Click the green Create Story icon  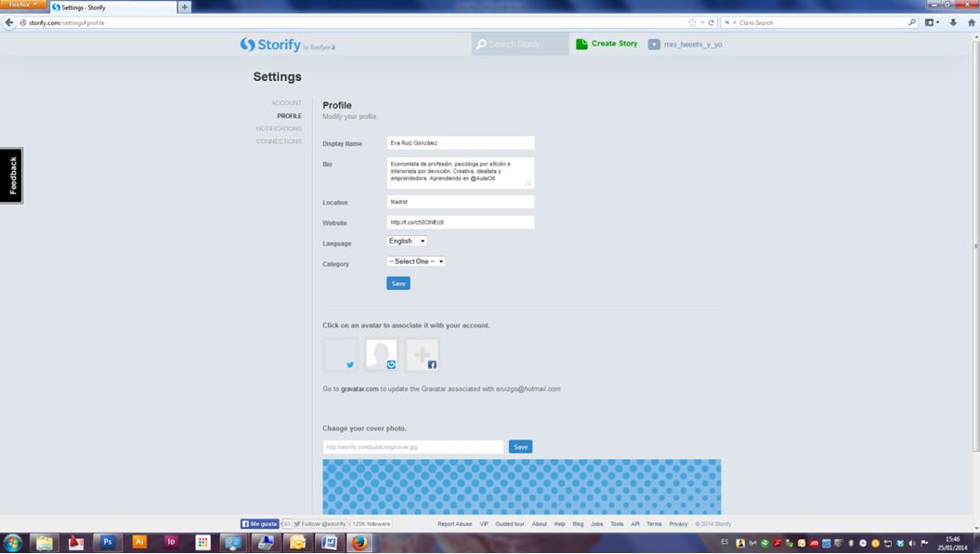coord(581,44)
